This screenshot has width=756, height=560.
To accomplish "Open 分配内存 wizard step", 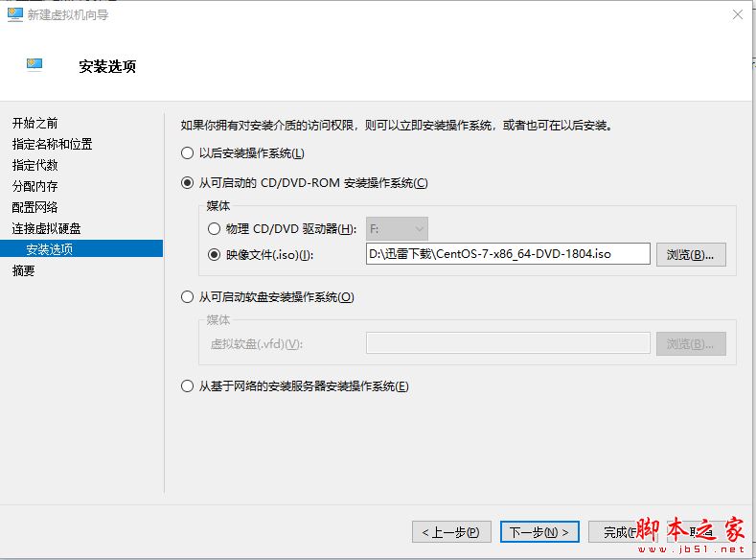I will 35,186.
